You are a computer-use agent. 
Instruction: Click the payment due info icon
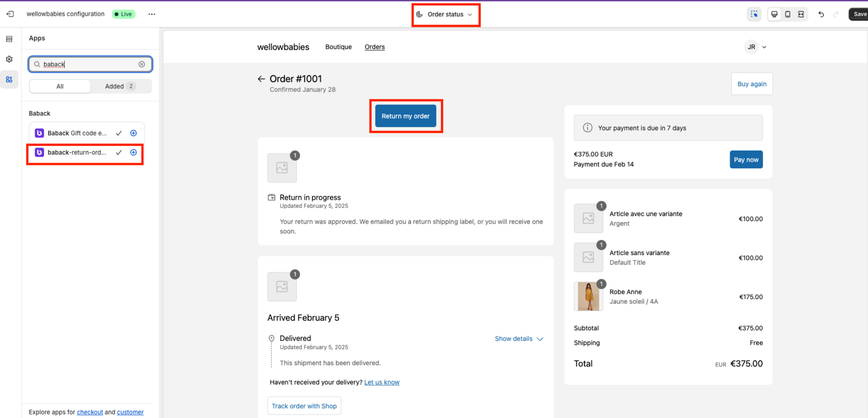click(588, 128)
